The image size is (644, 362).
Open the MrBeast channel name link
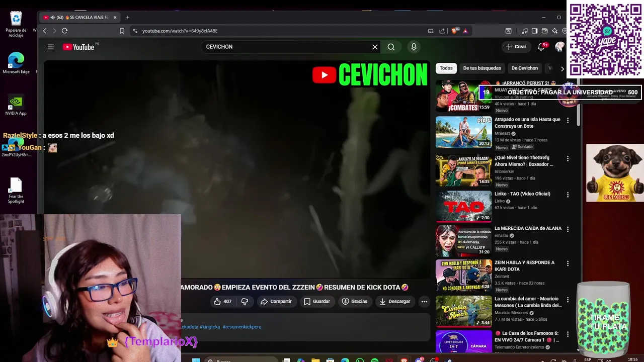(x=502, y=134)
